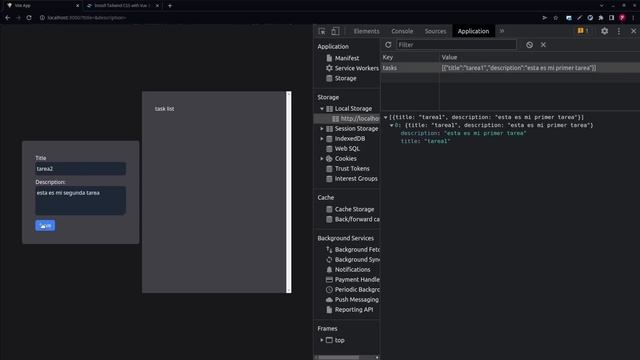Open DevTools settings gear
Screen dimensions: 640x360
coord(604,31)
